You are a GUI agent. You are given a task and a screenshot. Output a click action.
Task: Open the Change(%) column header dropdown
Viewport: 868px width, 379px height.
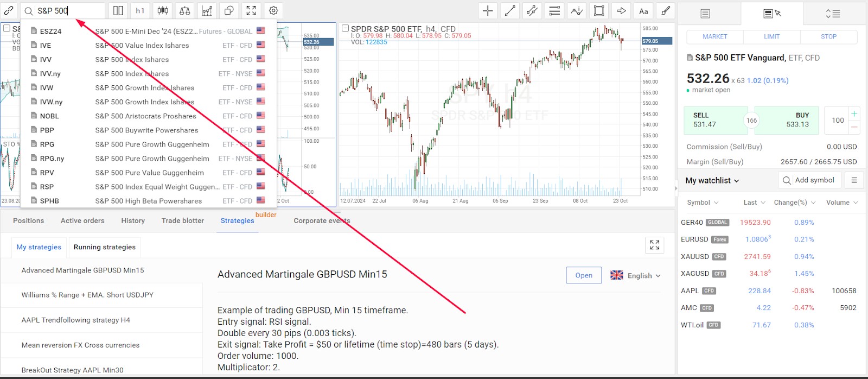click(794, 203)
